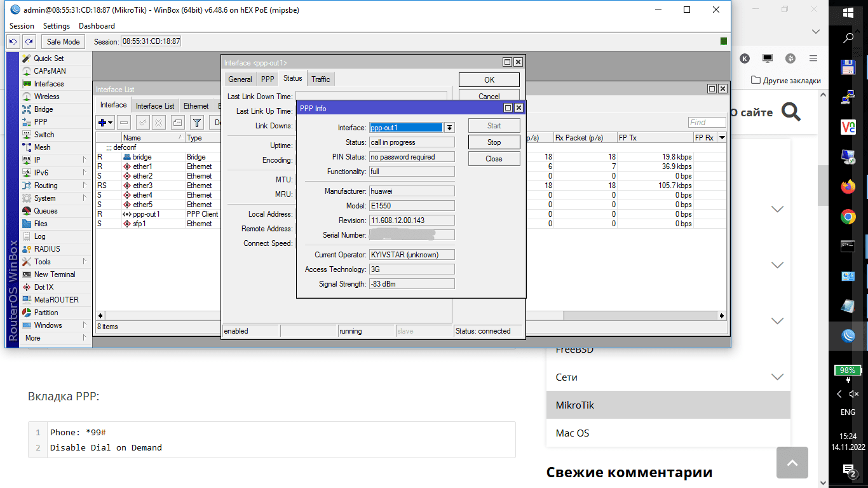Open the Settings menu
Viewport: 868px width, 488px height.
click(x=56, y=26)
